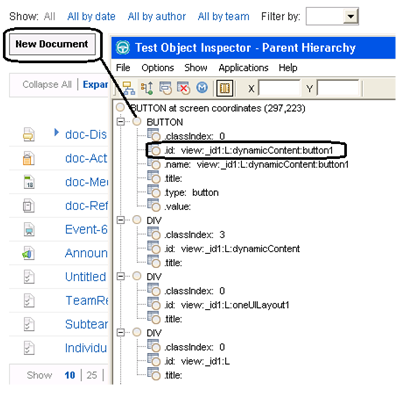This screenshot has height=400, width=400.
Task: Click the X coordinate input field
Action: pos(279,88)
